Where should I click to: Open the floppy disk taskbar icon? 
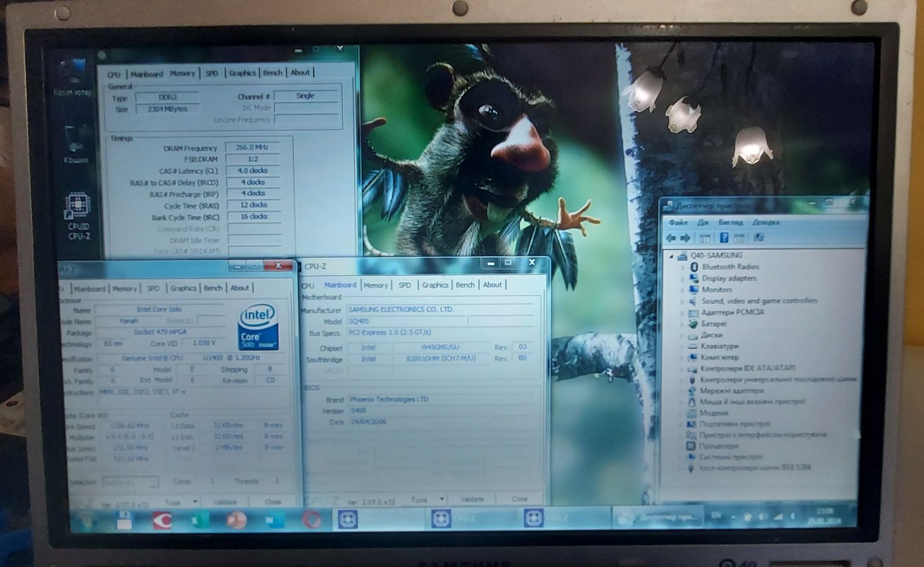[x=124, y=520]
